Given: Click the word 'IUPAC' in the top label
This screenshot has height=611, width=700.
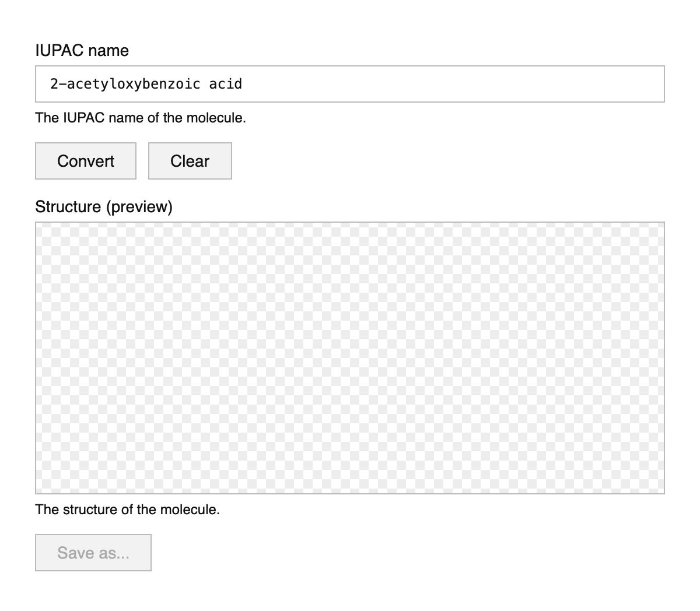Looking at the screenshot, I should (x=57, y=51).
